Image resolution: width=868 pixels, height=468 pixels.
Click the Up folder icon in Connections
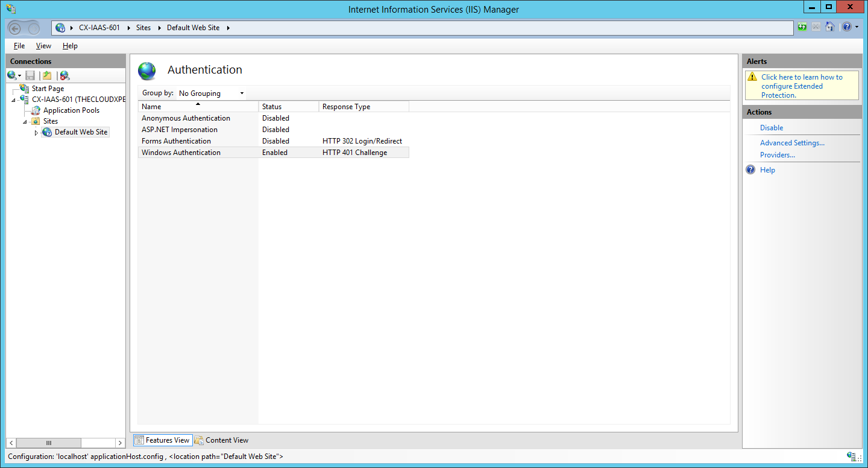tap(47, 75)
